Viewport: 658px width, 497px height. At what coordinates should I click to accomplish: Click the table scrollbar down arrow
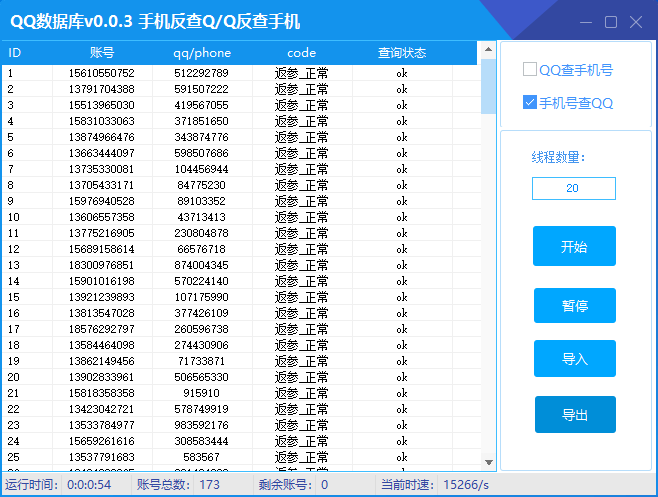point(488,463)
